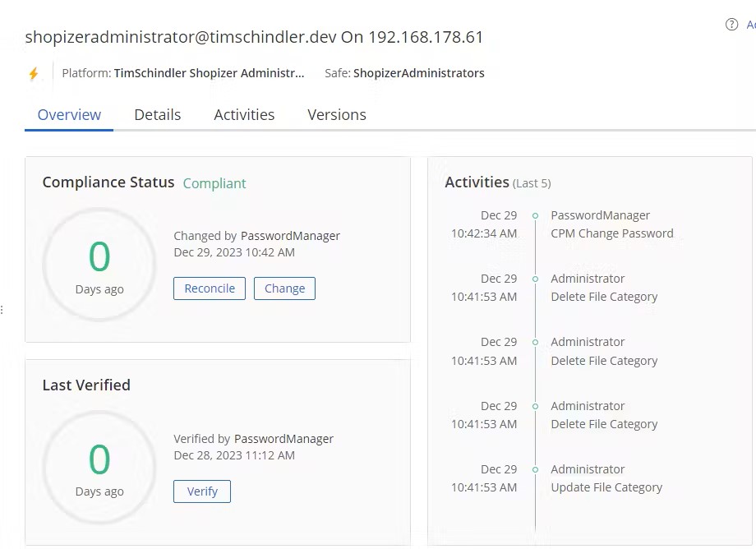
Task: Click the Last Verified heading
Action: pyautogui.click(x=86, y=385)
